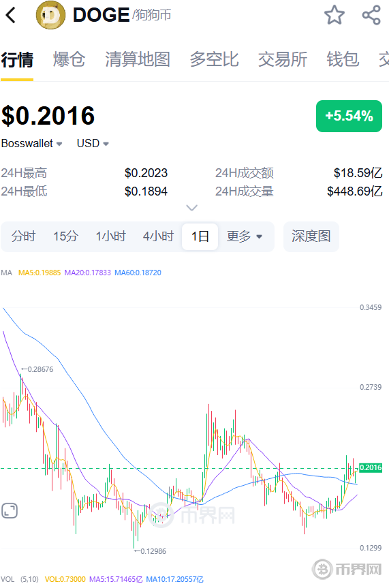Open the 深度图 depth chart button
The width and height of the screenshot is (389, 588).
click(x=311, y=236)
